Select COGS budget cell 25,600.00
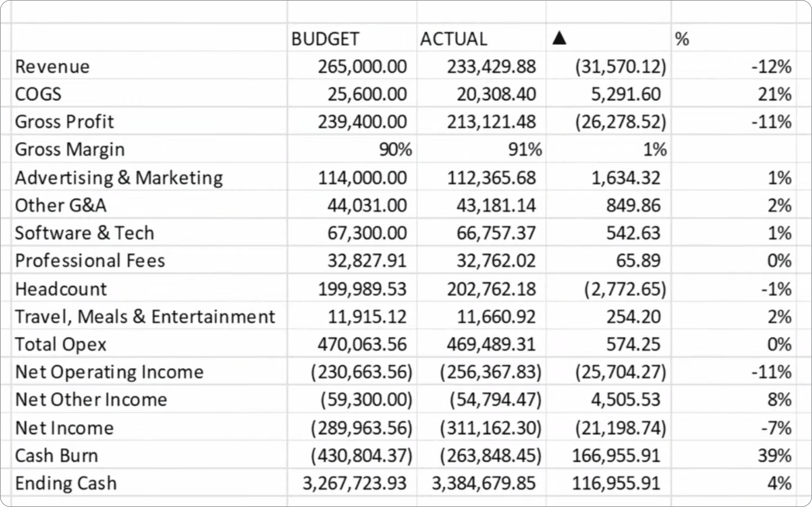The image size is (812, 507). pyautogui.click(x=367, y=94)
